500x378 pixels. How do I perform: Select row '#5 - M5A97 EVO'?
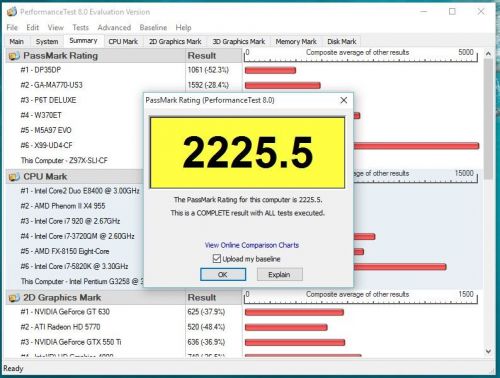tap(46, 130)
